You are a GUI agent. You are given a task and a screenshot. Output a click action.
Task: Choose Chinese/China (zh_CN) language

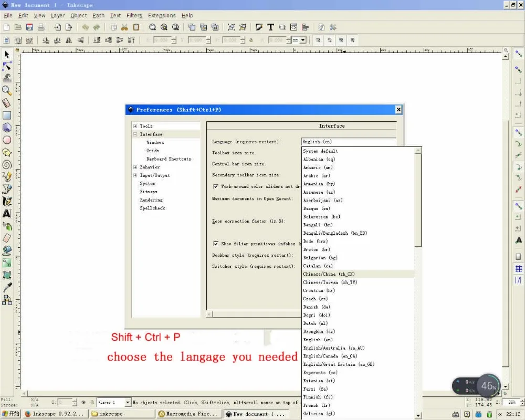click(358, 274)
